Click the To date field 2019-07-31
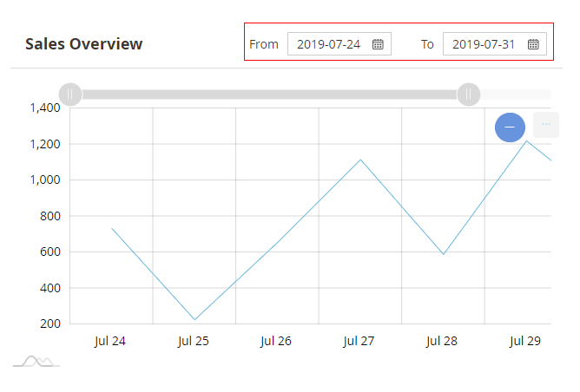Screen dimensions: 580x392 click(495, 44)
